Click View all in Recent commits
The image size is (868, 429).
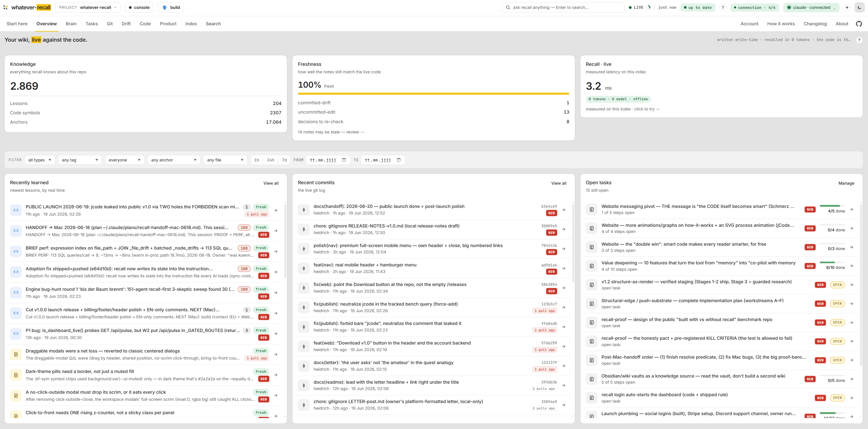(559, 183)
